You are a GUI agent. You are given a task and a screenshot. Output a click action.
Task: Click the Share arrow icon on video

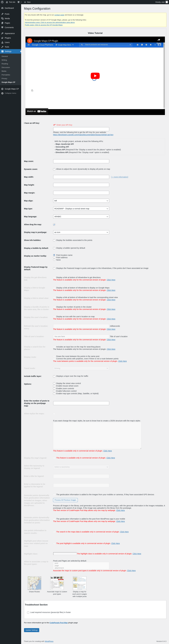click(x=159, y=40)
